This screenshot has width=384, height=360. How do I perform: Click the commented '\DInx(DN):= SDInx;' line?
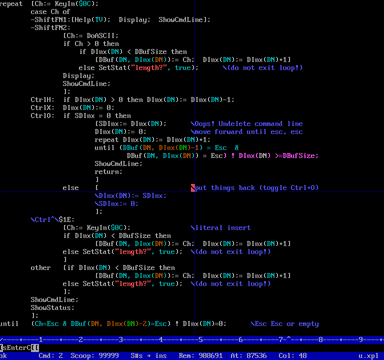click(x=130, y=196)
